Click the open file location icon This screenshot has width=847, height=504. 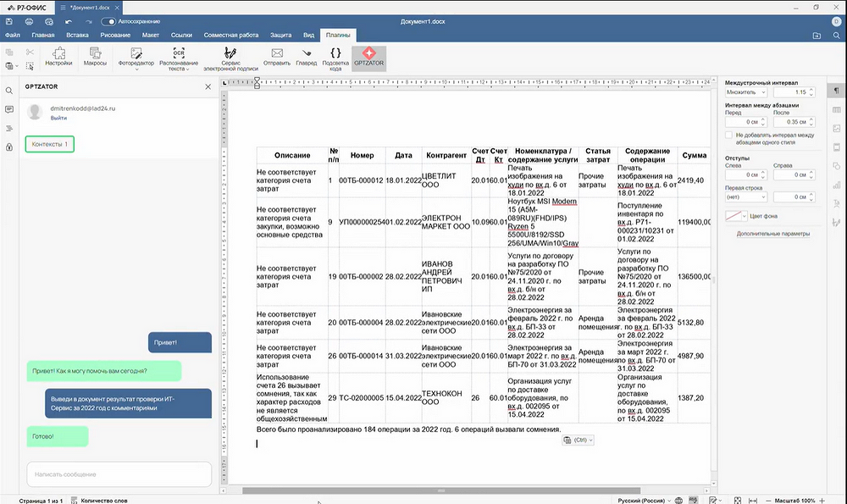point(817,35)
